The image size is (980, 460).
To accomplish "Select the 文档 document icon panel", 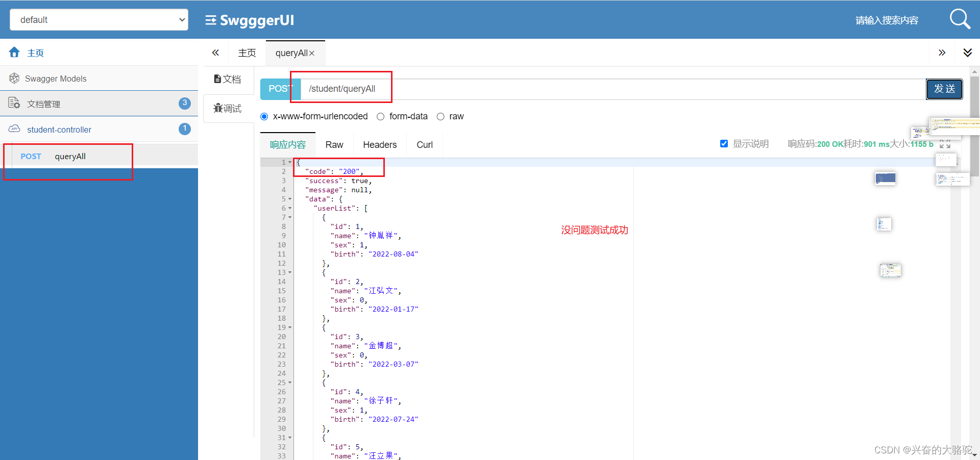I will tap(218, 79).
